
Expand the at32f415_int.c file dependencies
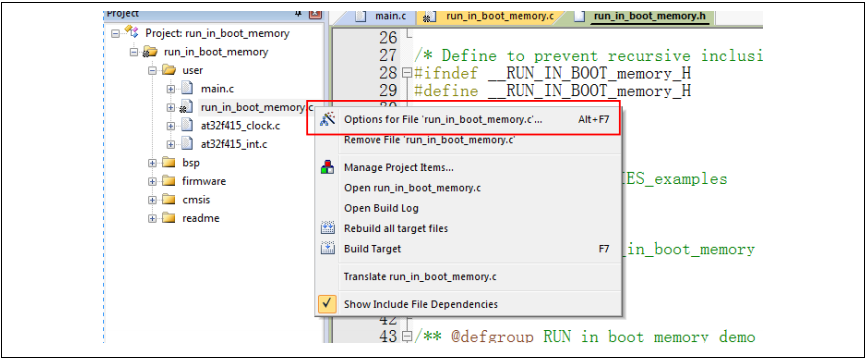coord(171,144)
